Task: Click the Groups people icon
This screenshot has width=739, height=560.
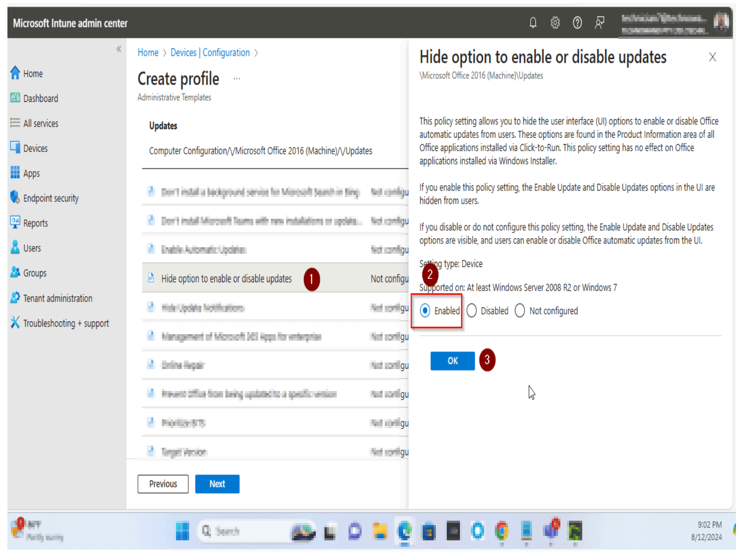Action: [x=15, y=272]
